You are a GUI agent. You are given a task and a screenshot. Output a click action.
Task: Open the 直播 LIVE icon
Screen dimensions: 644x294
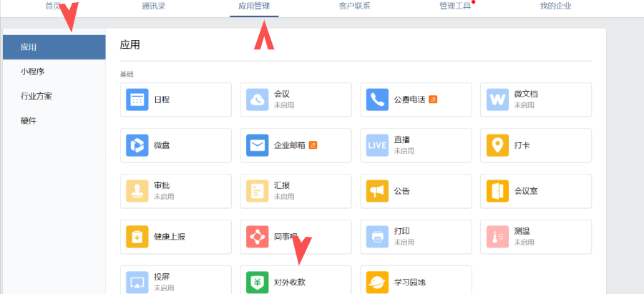click(378, 145)
